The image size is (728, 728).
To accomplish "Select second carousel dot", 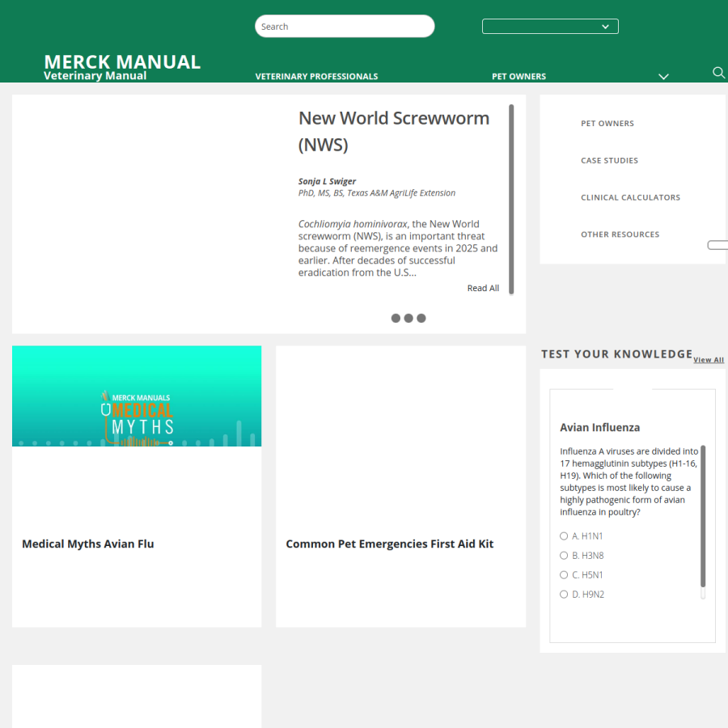I will tap(408, 318).
